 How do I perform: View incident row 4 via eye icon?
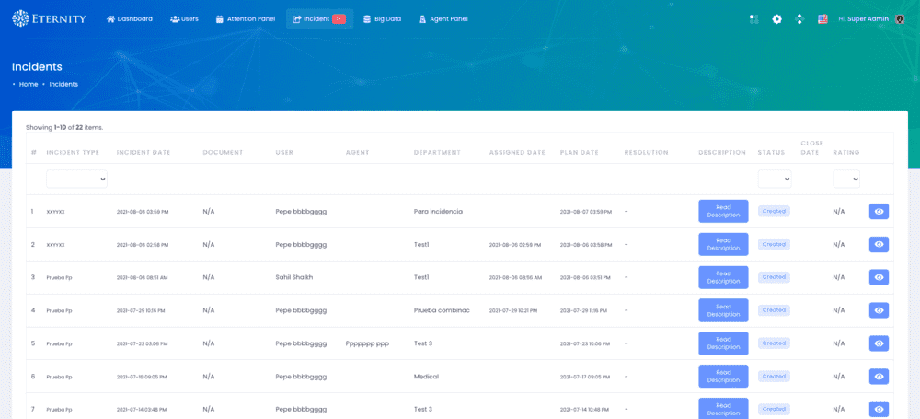(x=878, y=310)
